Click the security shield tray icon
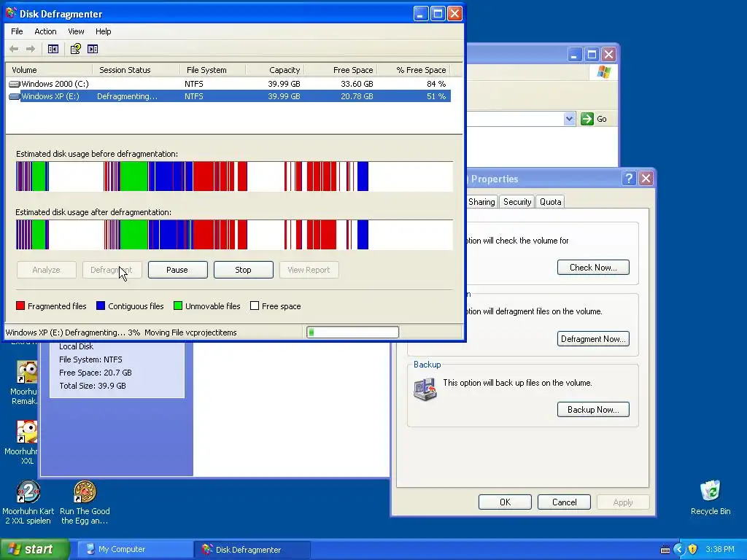 (692, 550)
